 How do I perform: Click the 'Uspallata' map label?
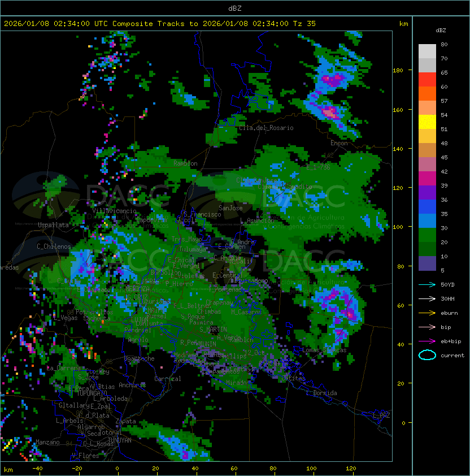[53, 225]
